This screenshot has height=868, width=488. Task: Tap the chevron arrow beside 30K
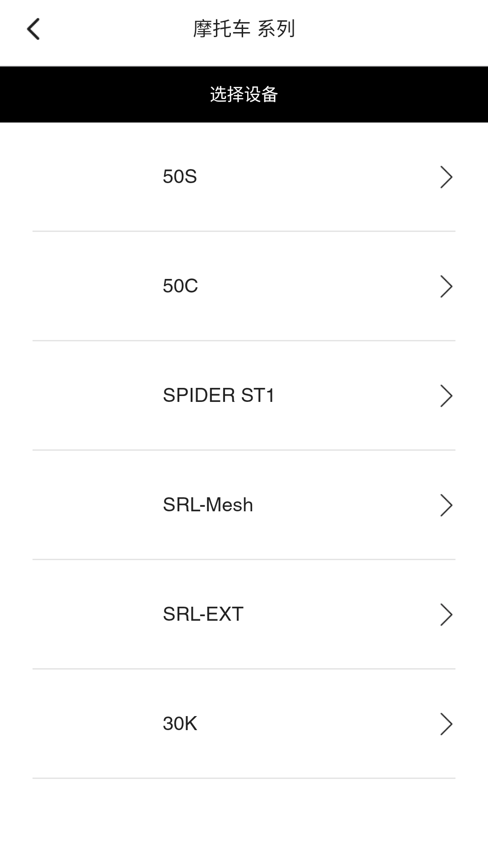pos(446,724)
